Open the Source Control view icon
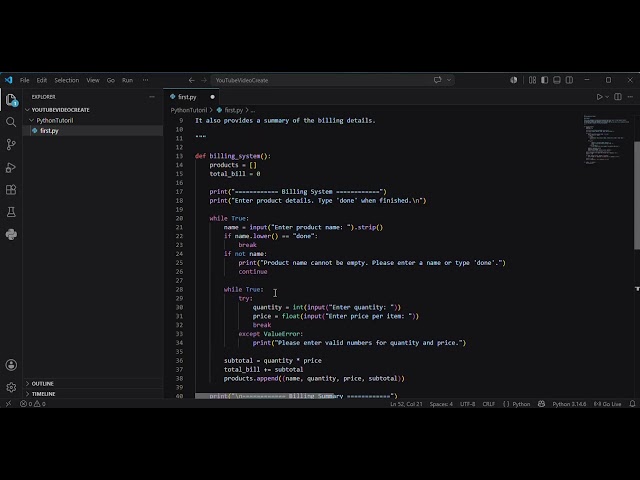Image resolution: width=640 pixels, height=480 pixels. [11, 144]
